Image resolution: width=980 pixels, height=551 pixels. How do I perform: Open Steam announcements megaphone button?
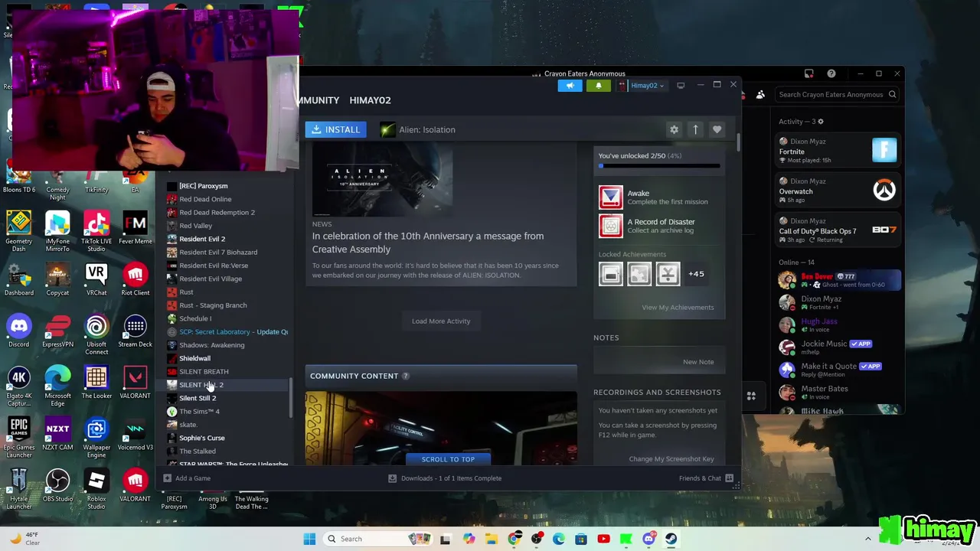570,85
